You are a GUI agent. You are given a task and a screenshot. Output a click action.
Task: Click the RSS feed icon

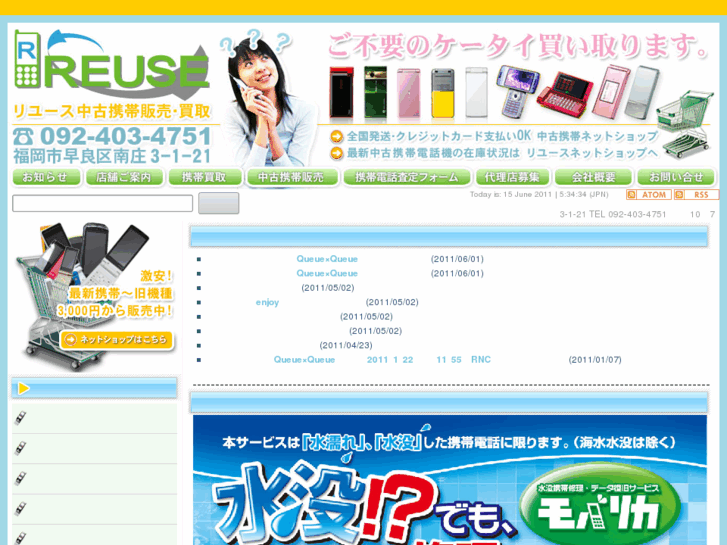click(696, 195)
